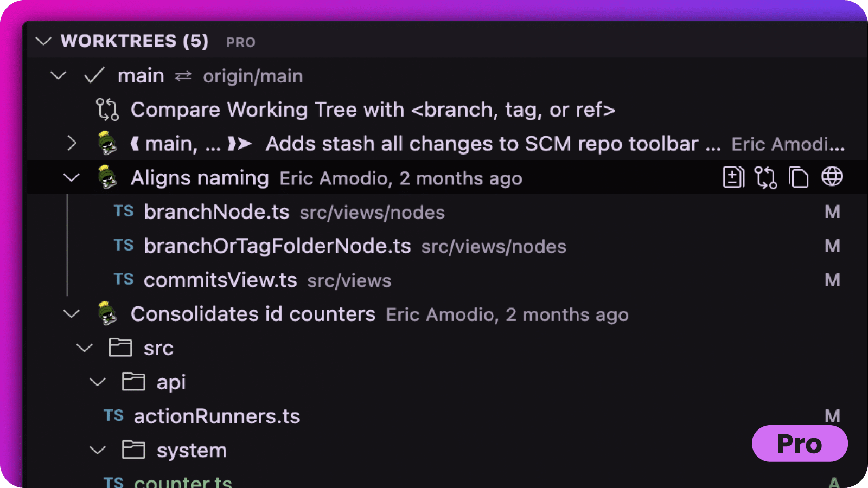
Task: Click compare icon on Aligns naming row
Action: click(765, 177)
